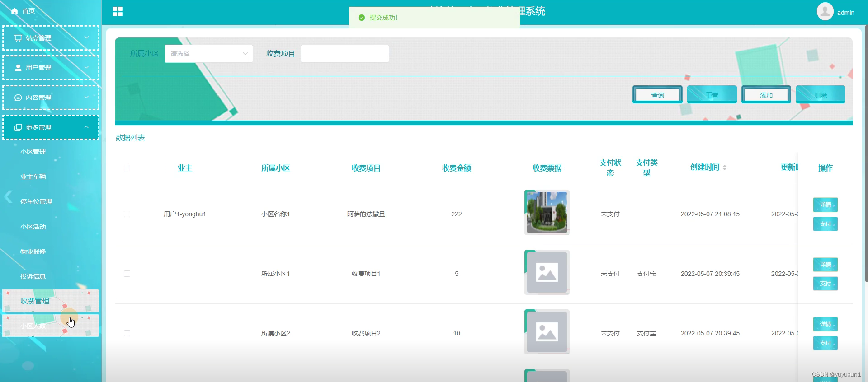This screenshot has height=382, width=868.
Task: Open placeholder receipt image for 收费项目2
Action: pos(547,332)
